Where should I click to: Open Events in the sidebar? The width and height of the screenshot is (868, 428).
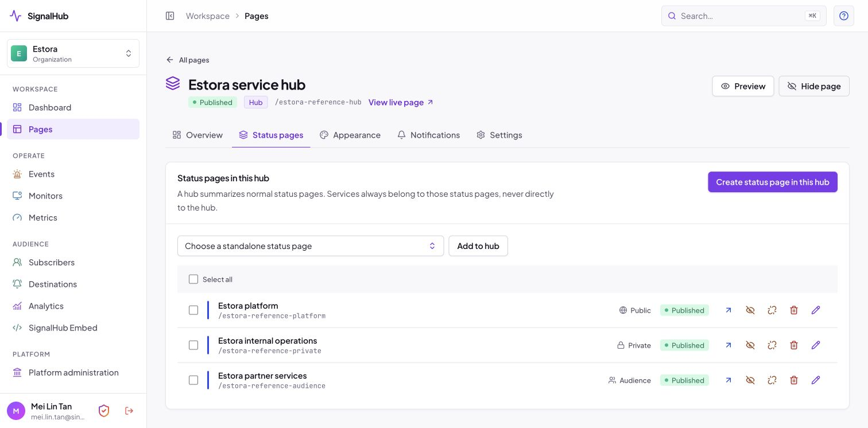coord(73,174)
